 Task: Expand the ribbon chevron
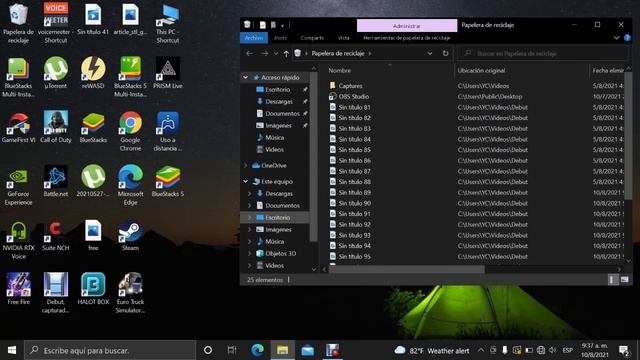coord(616,38)
